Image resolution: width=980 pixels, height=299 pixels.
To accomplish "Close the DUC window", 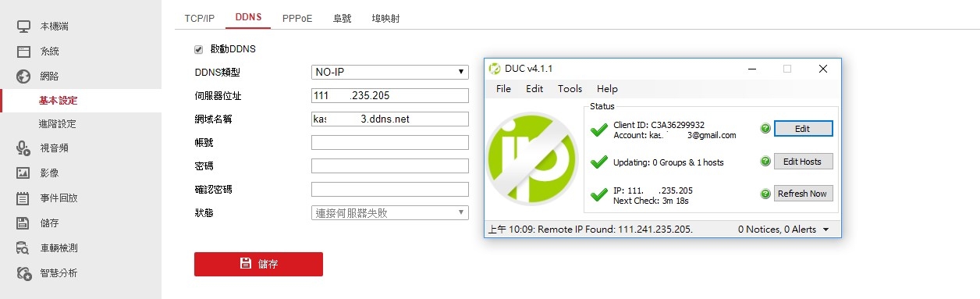I will pyautogui.click(x=822, y=69).
